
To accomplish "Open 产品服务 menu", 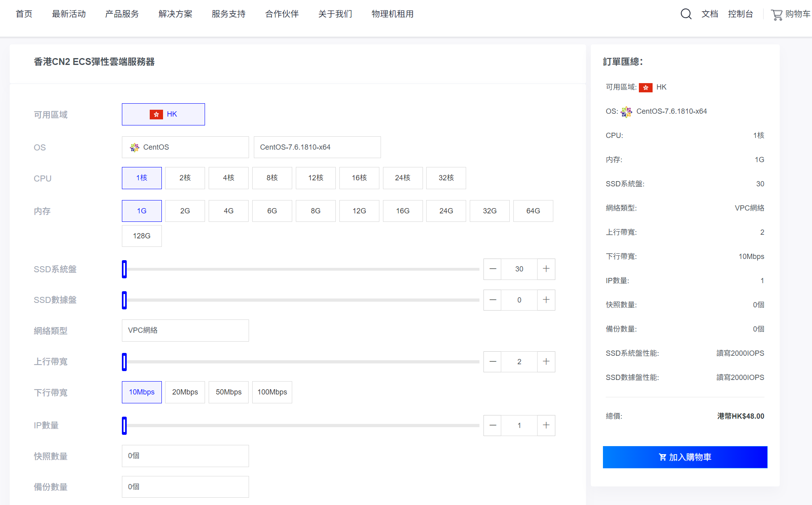I will (x=122, y=14).
